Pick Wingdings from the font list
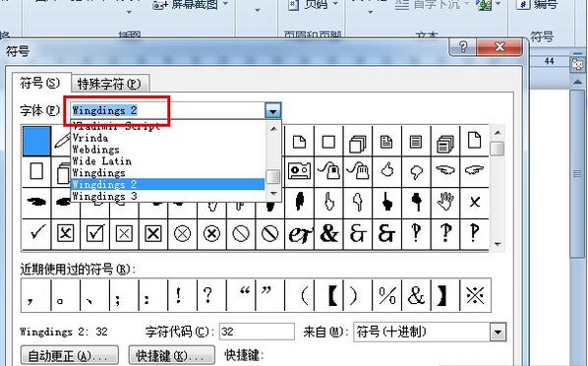This screenshot has width=588, height=366. coord(167,173)
